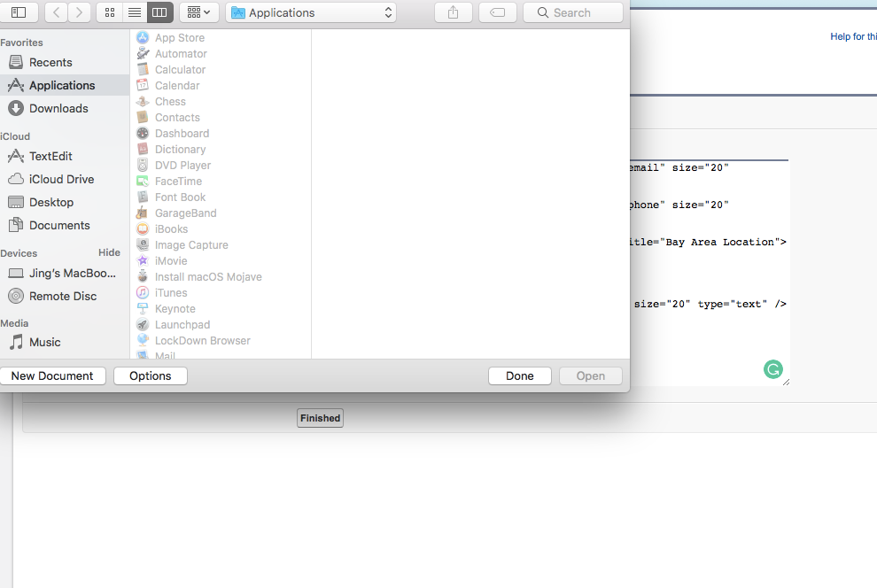877x588 pixels.
Task: Select Jing's MacBook device
Action: coord(72,274)
